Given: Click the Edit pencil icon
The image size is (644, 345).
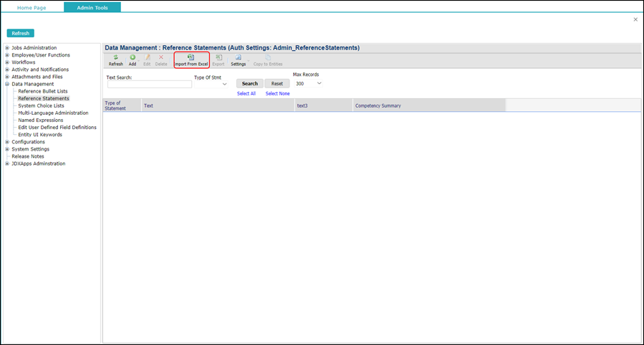Looking at the screenshot, I should 147,57.
